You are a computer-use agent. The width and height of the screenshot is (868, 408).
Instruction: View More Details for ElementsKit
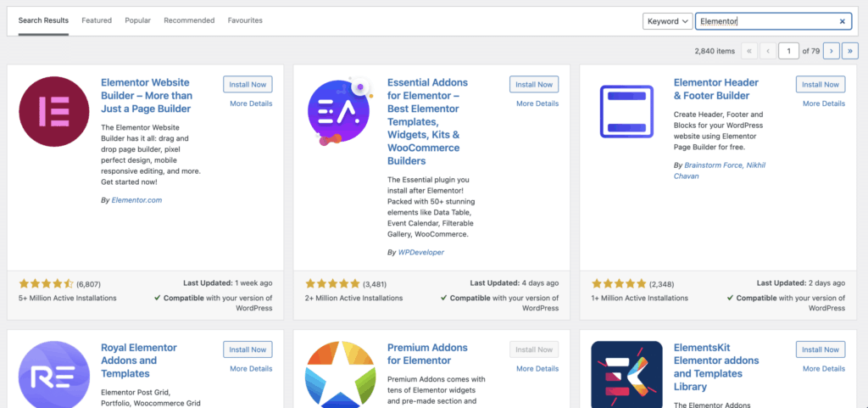824,369
